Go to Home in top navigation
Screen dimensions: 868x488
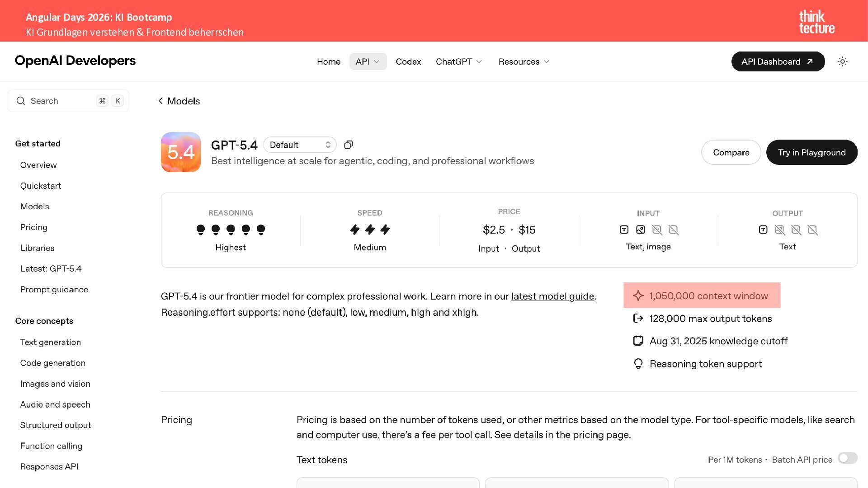tap(329, 61)
